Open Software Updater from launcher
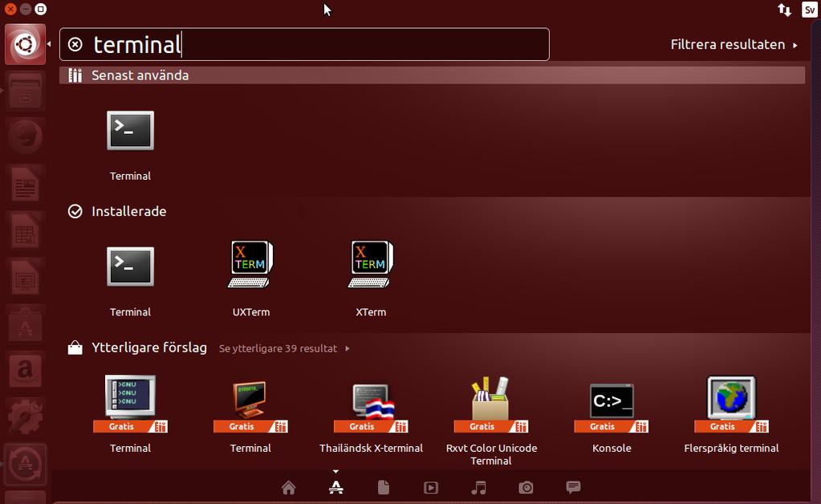The height and width of the screenshot is (504, 821). click(25, 464)
